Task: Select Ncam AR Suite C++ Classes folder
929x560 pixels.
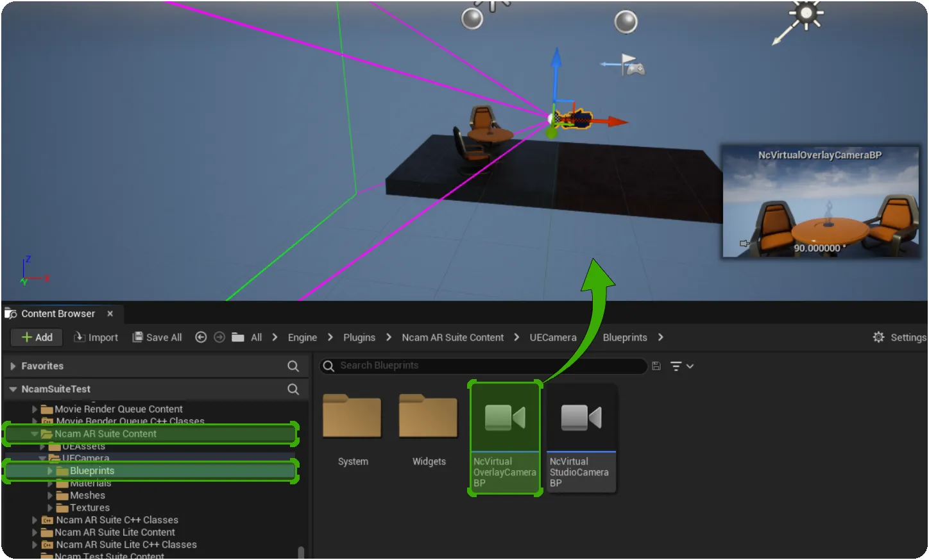Action: [116, 520]
